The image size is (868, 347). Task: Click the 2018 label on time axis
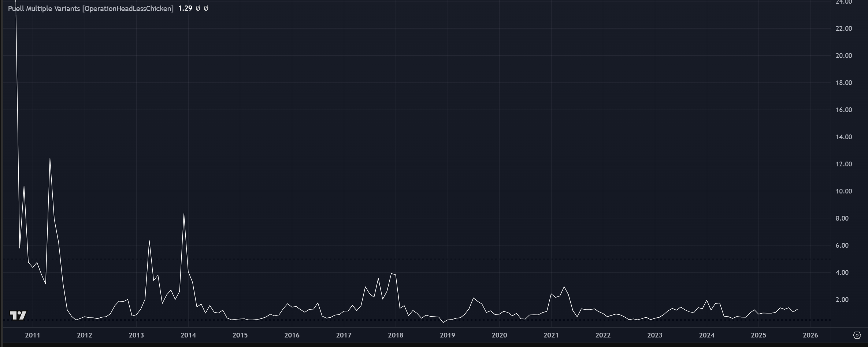[396, 335]
